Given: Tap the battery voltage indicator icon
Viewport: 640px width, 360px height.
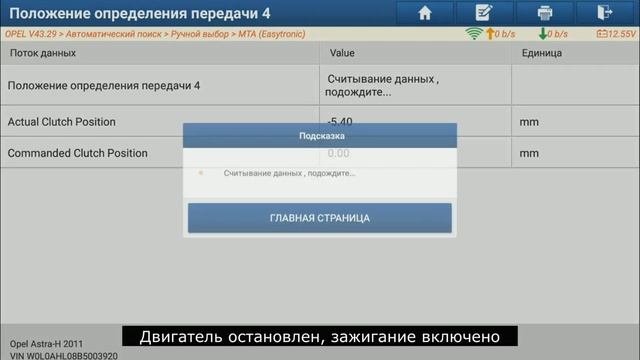Looking at the screenshot, I should [x=602, y=33].
